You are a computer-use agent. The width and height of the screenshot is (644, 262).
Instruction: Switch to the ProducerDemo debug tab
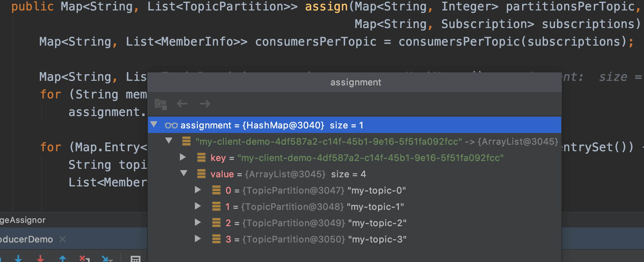point(26,240)
